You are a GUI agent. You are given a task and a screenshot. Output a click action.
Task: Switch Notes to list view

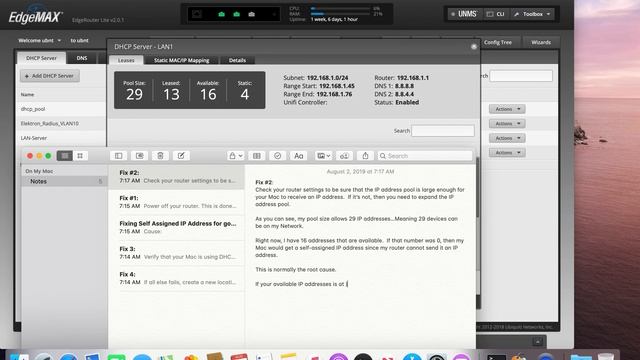[x=64, y=156]
